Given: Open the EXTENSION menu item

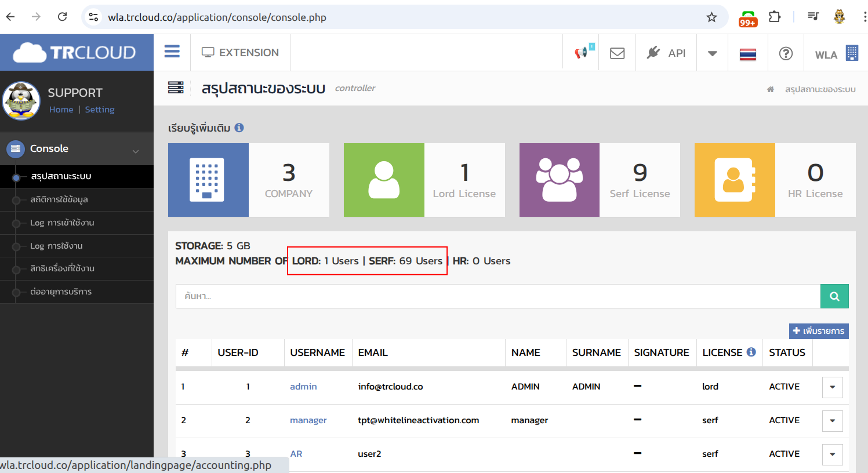Looking at the screenshot, I should coord(241,53).
